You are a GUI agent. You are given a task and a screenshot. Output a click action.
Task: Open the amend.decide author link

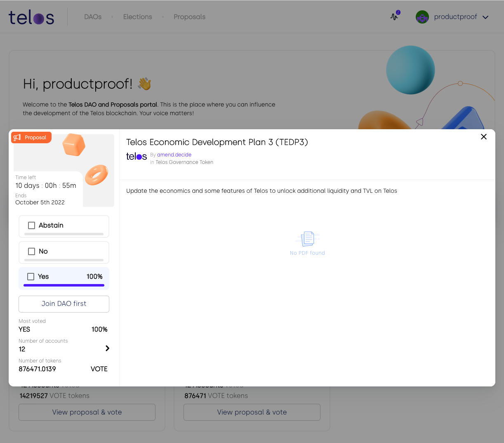[x=174, y=155]
